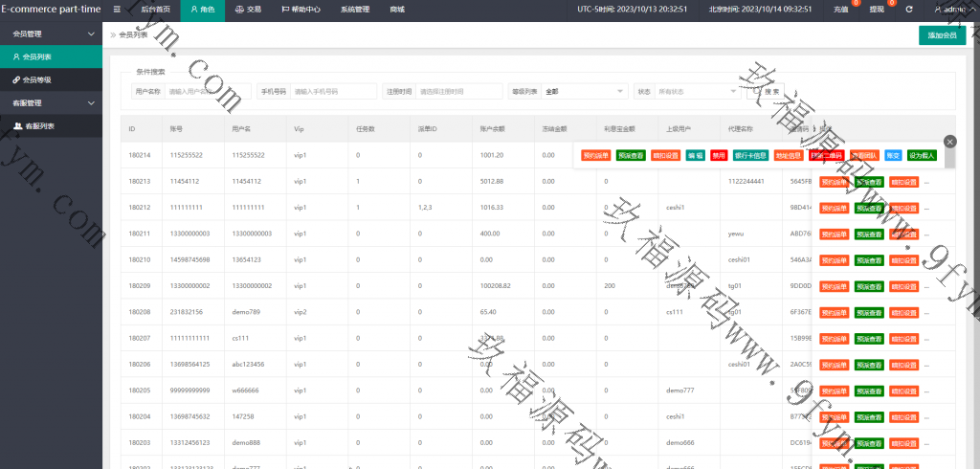Image resolution: width=980 pixels, height=469 pixels.
Task: Switch to the 交易 top menu
Action: (247, 9)
